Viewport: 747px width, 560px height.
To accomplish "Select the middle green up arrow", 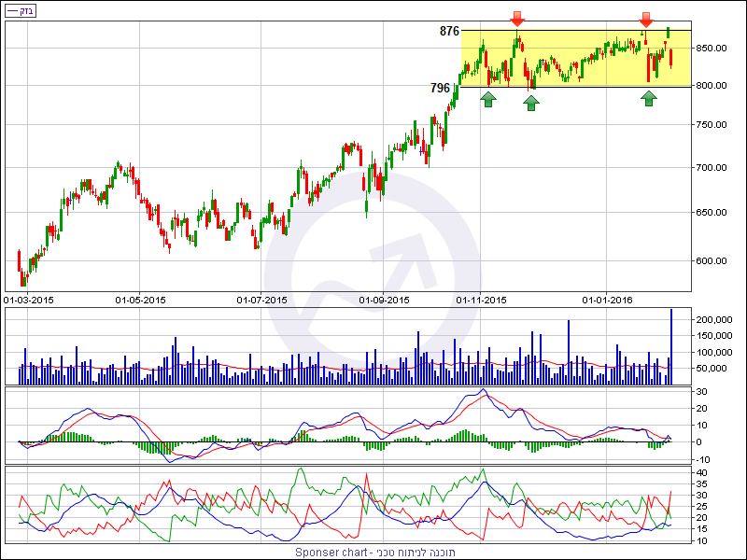I will (x=530, y=102).
